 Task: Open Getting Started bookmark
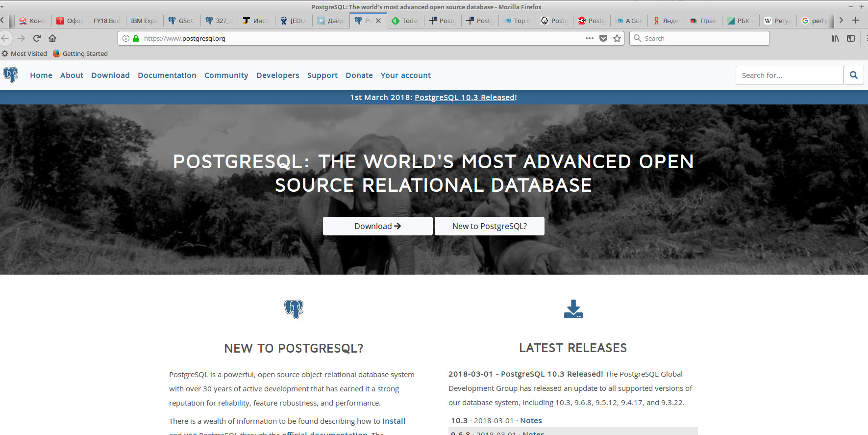click(80, 53)
